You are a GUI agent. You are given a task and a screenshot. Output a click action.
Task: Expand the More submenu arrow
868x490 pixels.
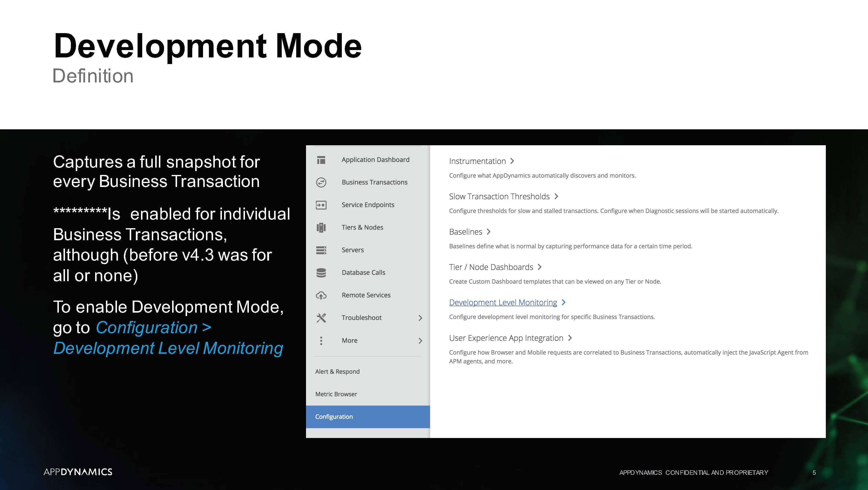(420, 341)
